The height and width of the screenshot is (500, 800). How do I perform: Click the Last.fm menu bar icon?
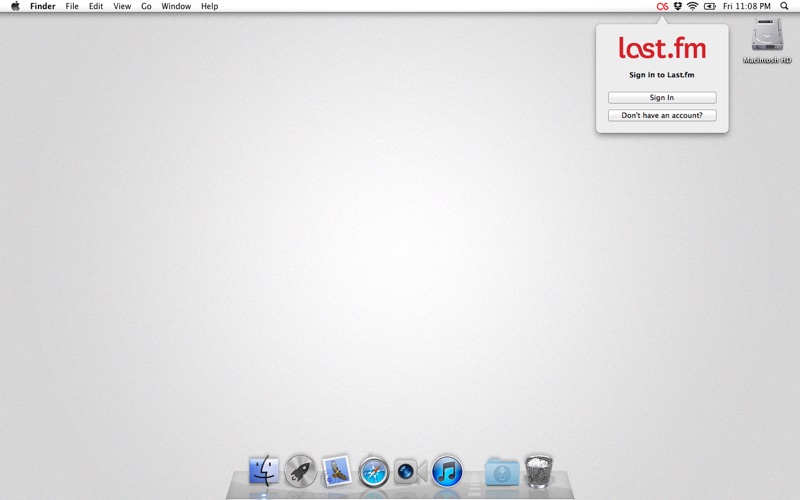tap(662, 6)
